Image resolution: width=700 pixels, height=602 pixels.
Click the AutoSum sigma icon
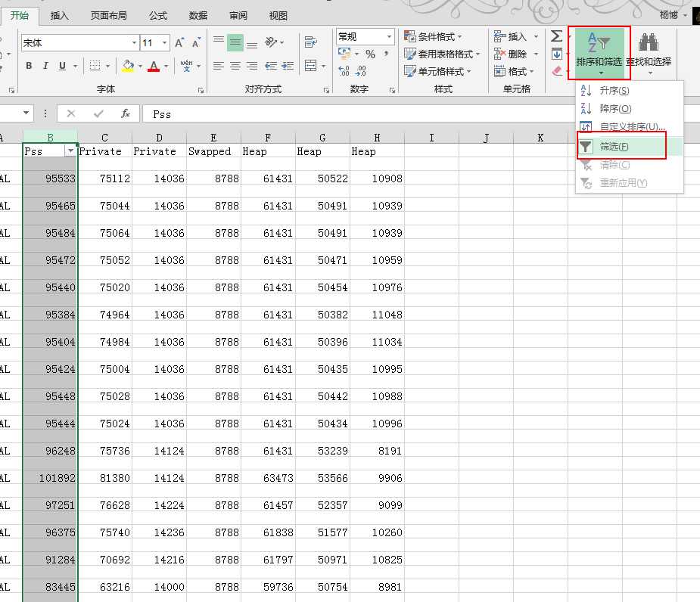[556, 36]
